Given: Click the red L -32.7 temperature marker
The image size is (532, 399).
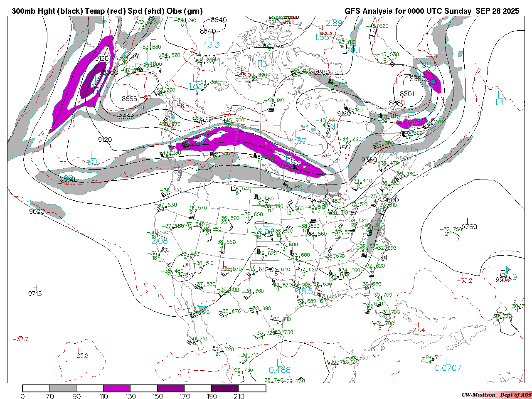Looking at the screenshot, I should [x=20, y=337].
